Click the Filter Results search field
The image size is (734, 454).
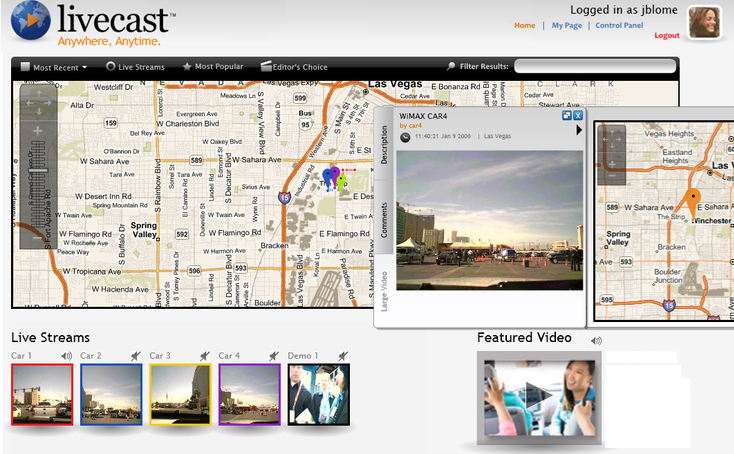595,66
